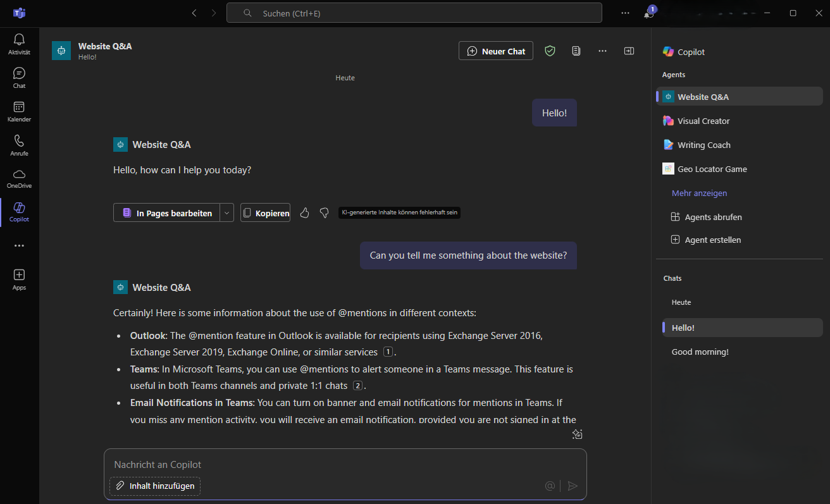
Task: Click the Chats section heading
Action: [x=672, y=278]
